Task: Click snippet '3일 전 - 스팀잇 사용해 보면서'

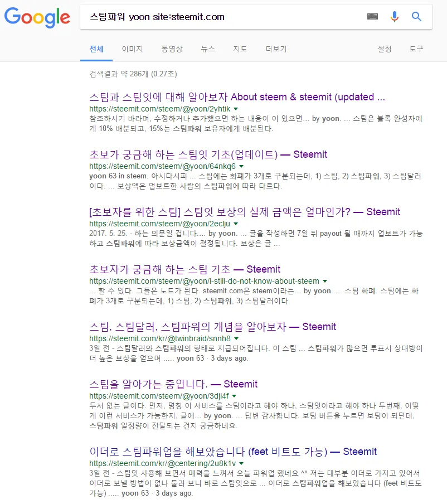Action: click(x=255, y=483)
